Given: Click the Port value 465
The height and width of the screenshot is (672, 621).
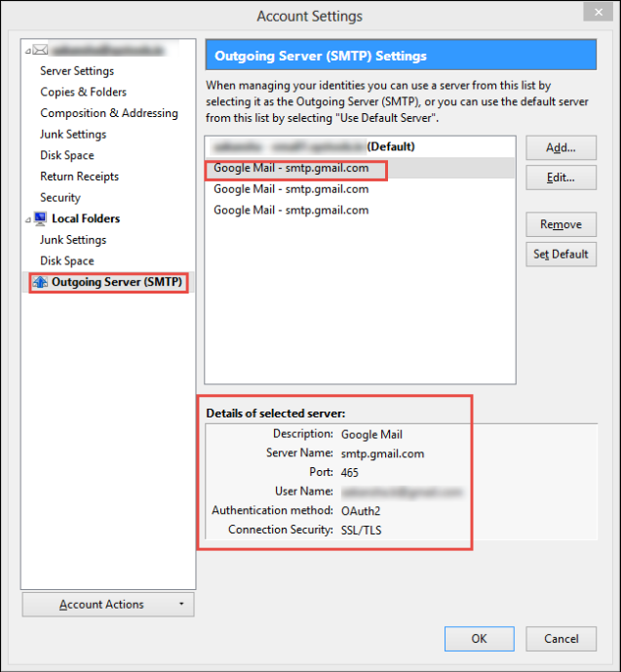Looking at the screenshot, I should pyautogui.click(x=349, y=473).
